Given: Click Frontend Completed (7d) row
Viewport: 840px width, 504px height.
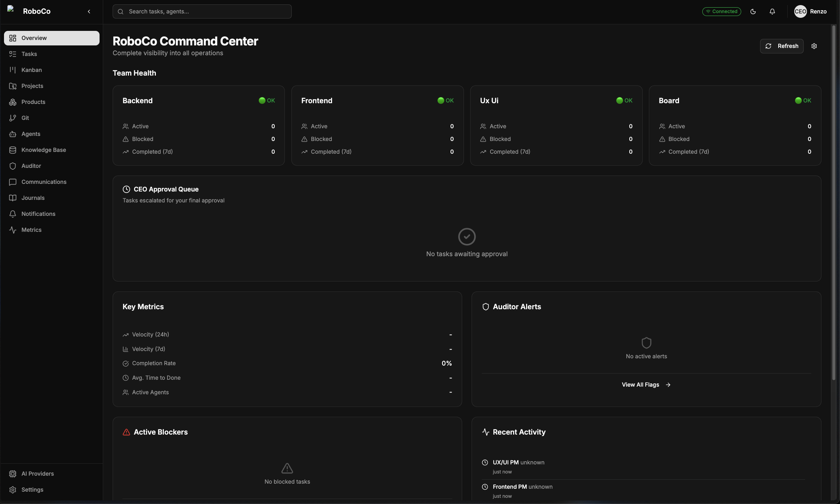Looking at the screenshot, I should pyautogui.click(x=377, y=152).
